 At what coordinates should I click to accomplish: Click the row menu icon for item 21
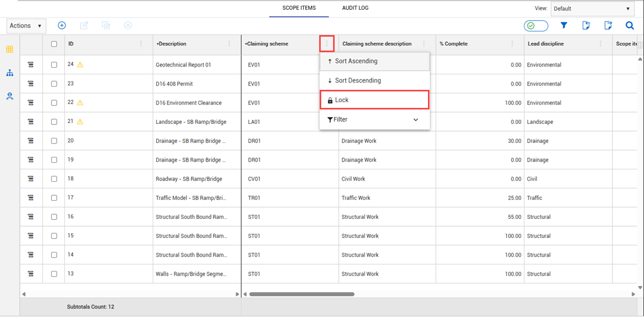(x=30, y=122)
